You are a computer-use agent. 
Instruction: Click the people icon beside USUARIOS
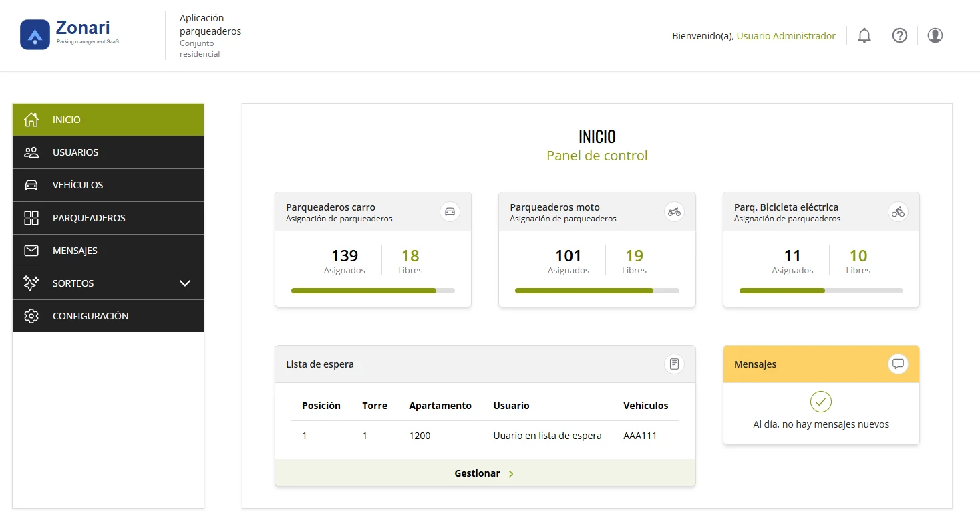[31, 152]
